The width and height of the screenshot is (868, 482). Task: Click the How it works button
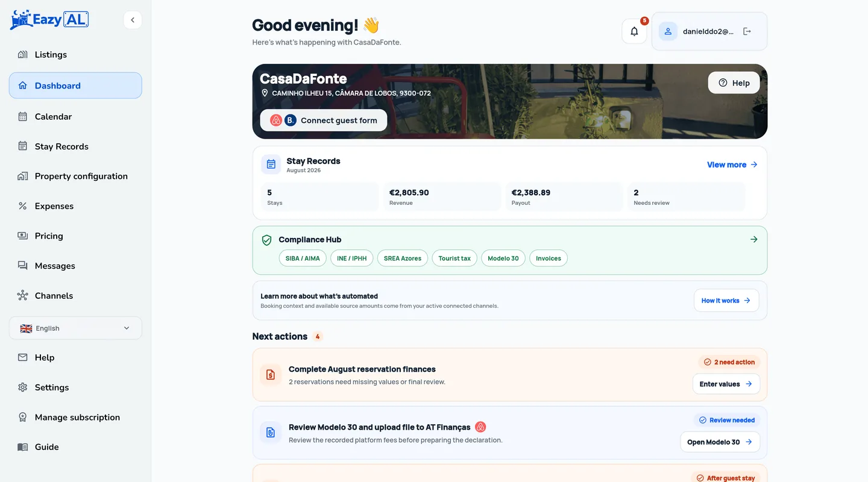tap(726, 301)
